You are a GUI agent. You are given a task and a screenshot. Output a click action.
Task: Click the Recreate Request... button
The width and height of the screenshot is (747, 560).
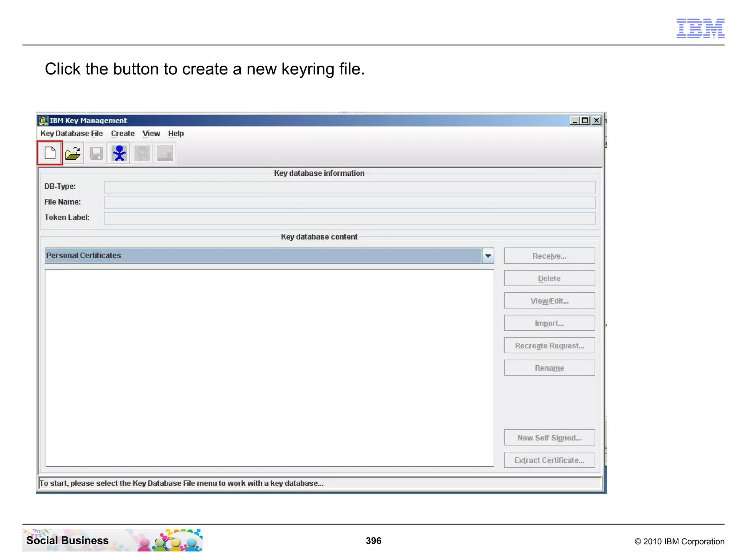click(x=549, y=346)
